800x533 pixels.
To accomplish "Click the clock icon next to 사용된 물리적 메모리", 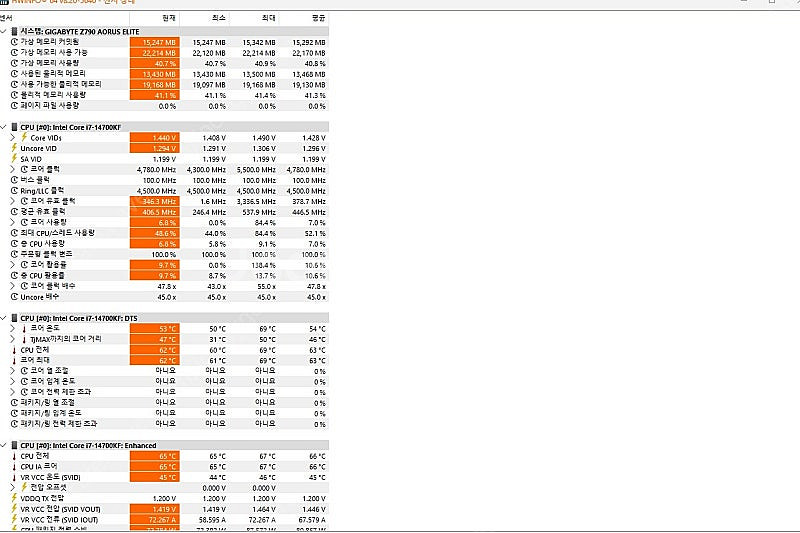I will 14,74.
